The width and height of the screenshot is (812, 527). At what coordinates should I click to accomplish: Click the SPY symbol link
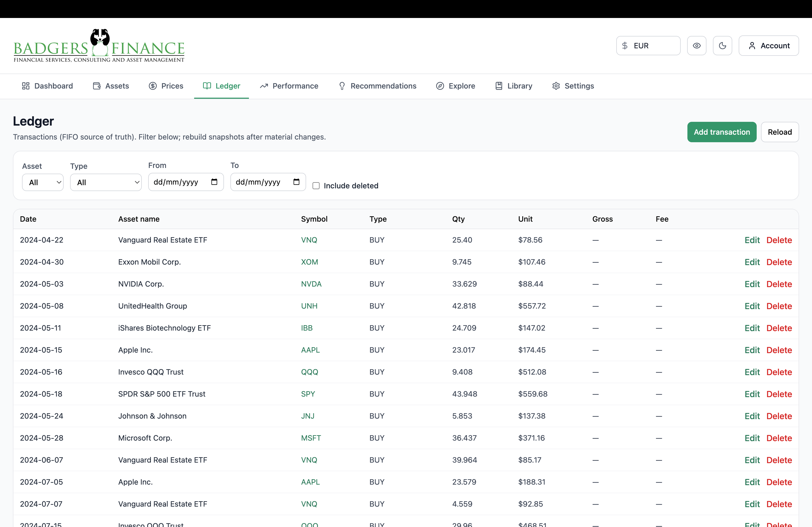coord(308,394)
